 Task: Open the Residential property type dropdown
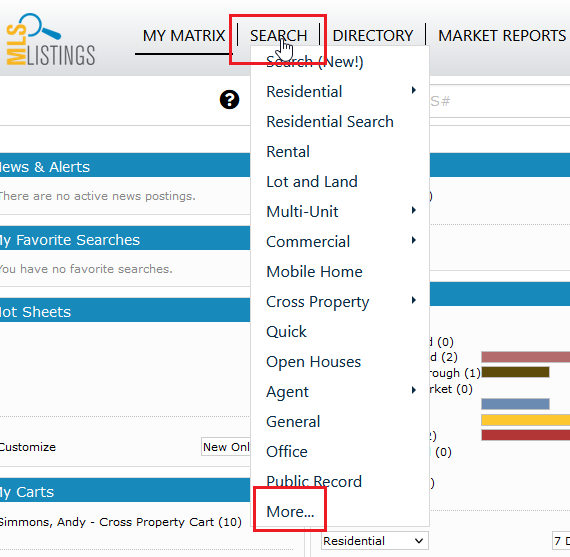pos(375,541)
